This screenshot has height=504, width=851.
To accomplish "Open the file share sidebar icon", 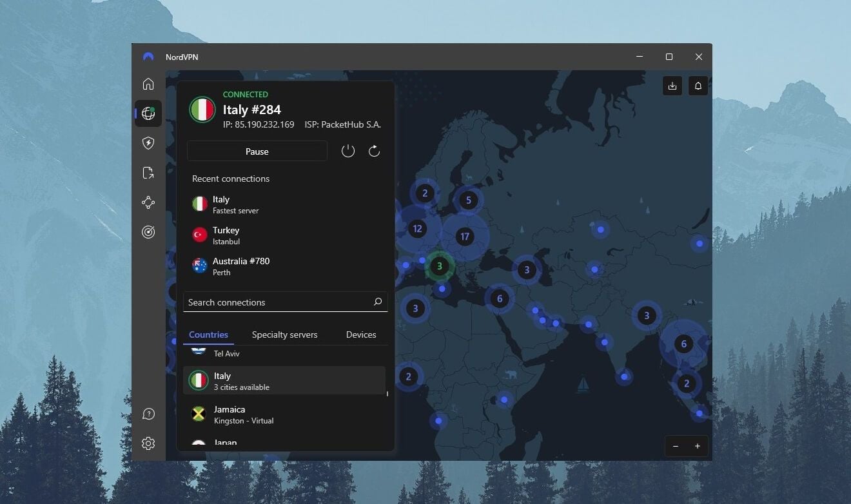I will 148,173.
